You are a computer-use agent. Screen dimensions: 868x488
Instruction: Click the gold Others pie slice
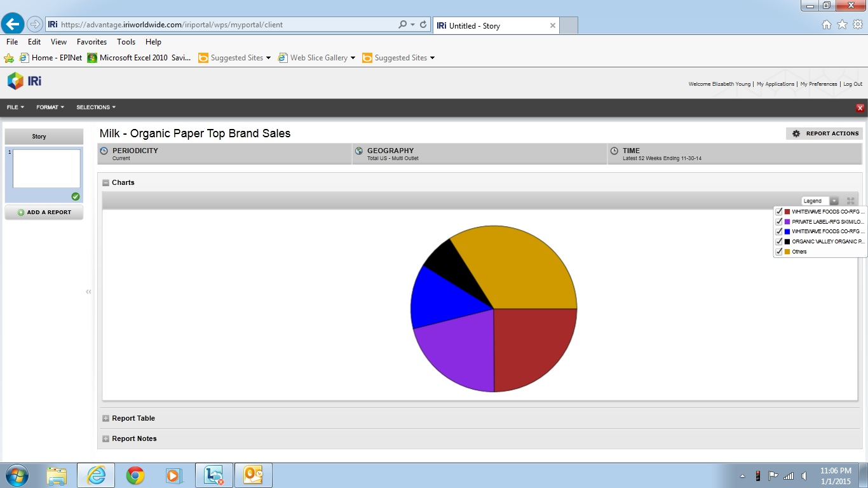click(521, 267)
